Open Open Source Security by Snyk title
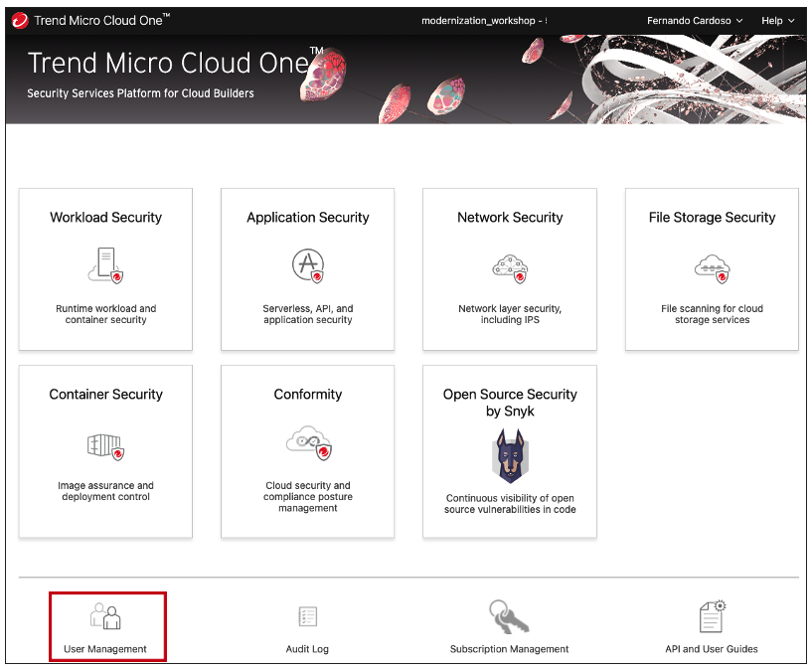Screen dimensions: 812x671 pos(510,403)
